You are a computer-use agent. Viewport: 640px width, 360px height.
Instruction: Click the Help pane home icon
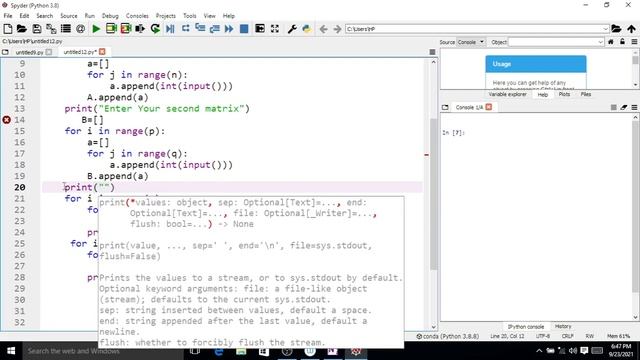point(611,42)
